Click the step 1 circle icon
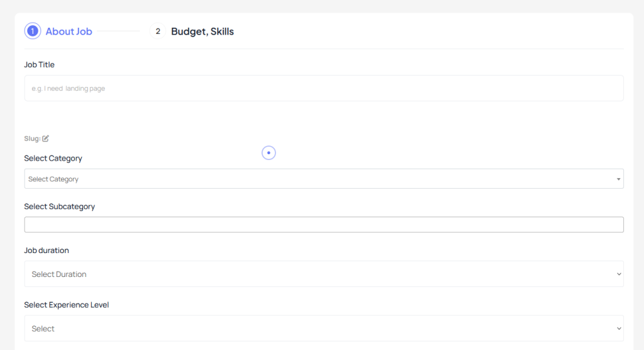 coord(33,31)
